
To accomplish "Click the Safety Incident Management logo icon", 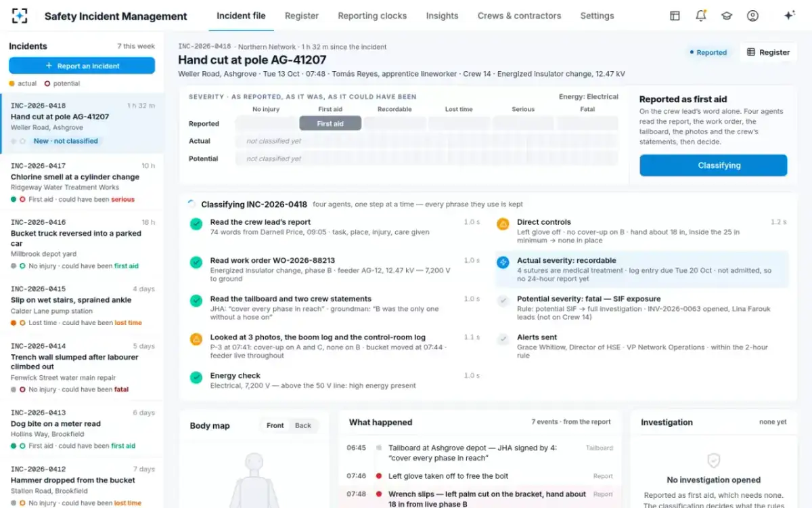I will coord(20,16).
